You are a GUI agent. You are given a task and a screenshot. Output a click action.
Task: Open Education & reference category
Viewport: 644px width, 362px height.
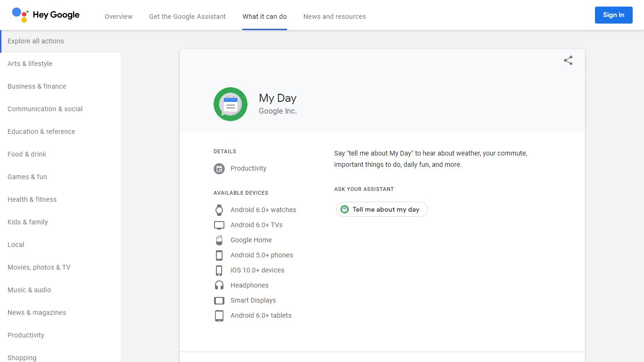coord(60,132)
